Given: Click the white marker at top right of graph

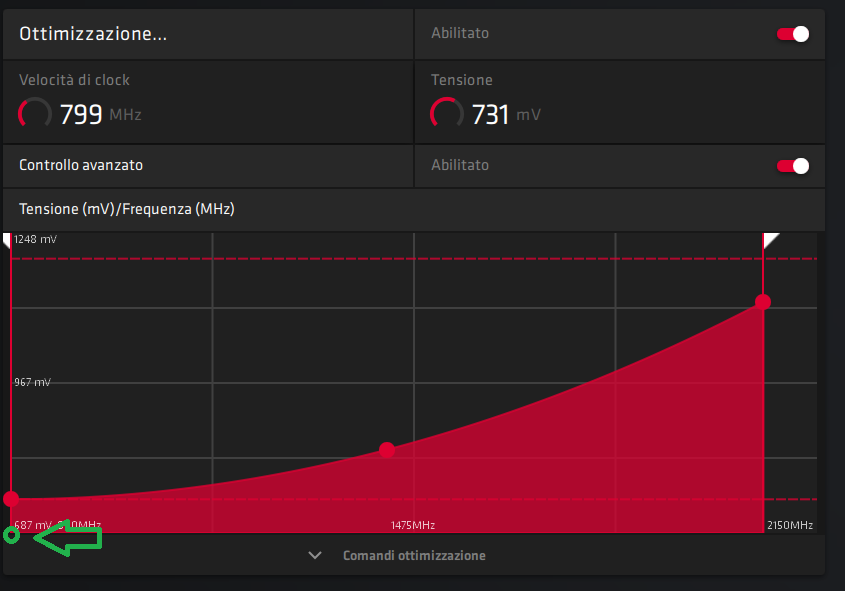Looking at the screenshot, I should click(x=771, y=240).
